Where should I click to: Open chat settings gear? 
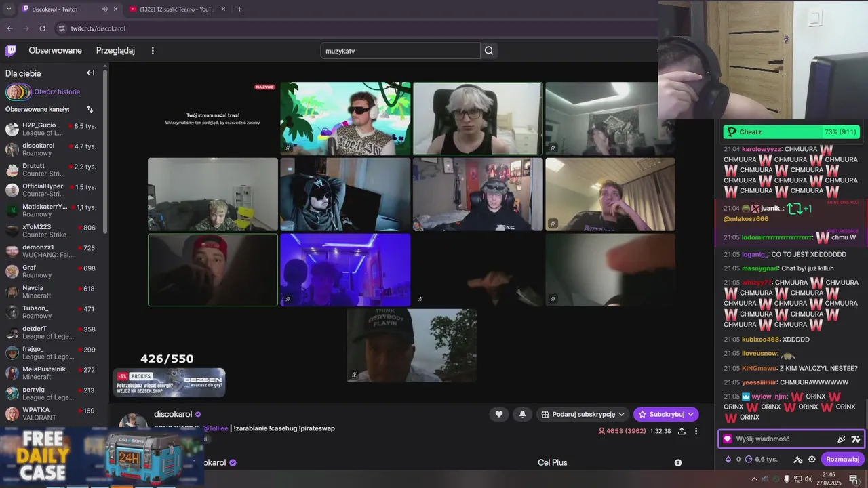point(812,459)
